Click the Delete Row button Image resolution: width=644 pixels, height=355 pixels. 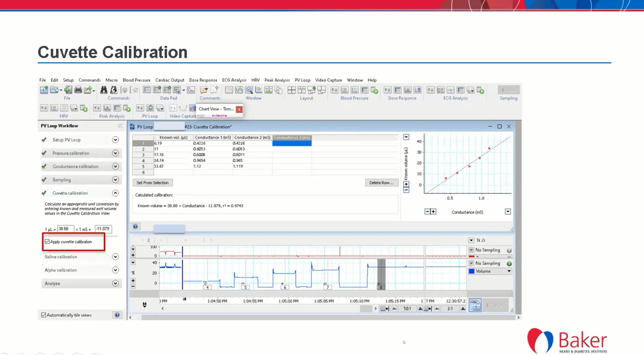381,183
